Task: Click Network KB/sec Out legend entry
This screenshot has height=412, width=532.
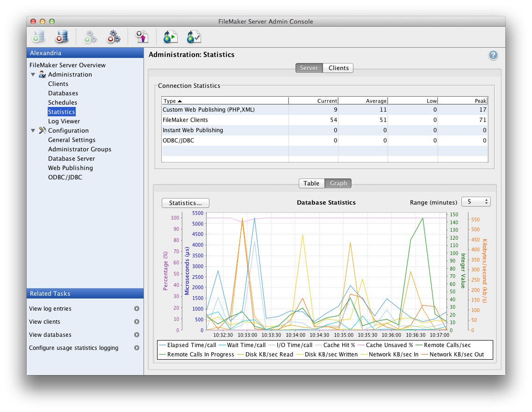Action: 453,355
